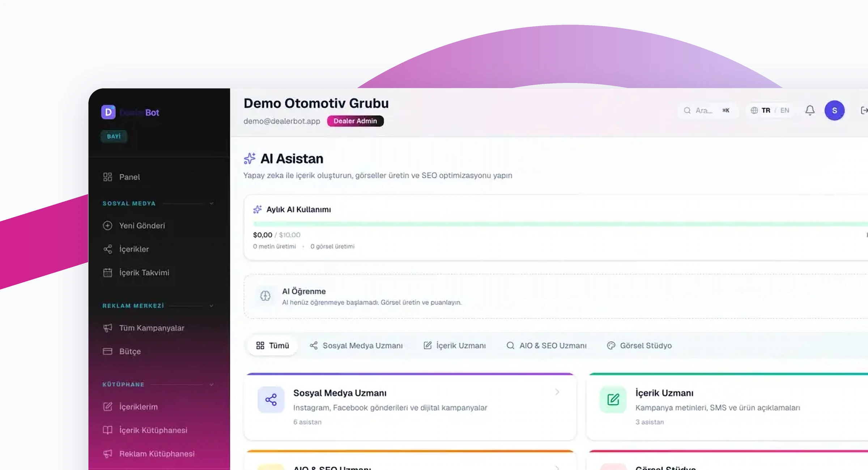
Task: Open Yeni Gönderi plus icon
Action: (107, 226)
